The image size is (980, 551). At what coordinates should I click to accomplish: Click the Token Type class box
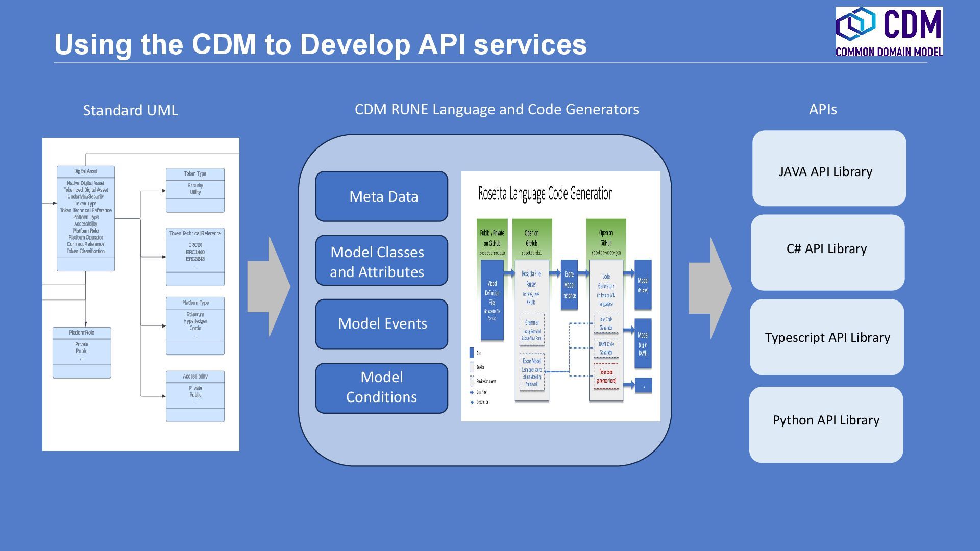click(x=195, y=190)
